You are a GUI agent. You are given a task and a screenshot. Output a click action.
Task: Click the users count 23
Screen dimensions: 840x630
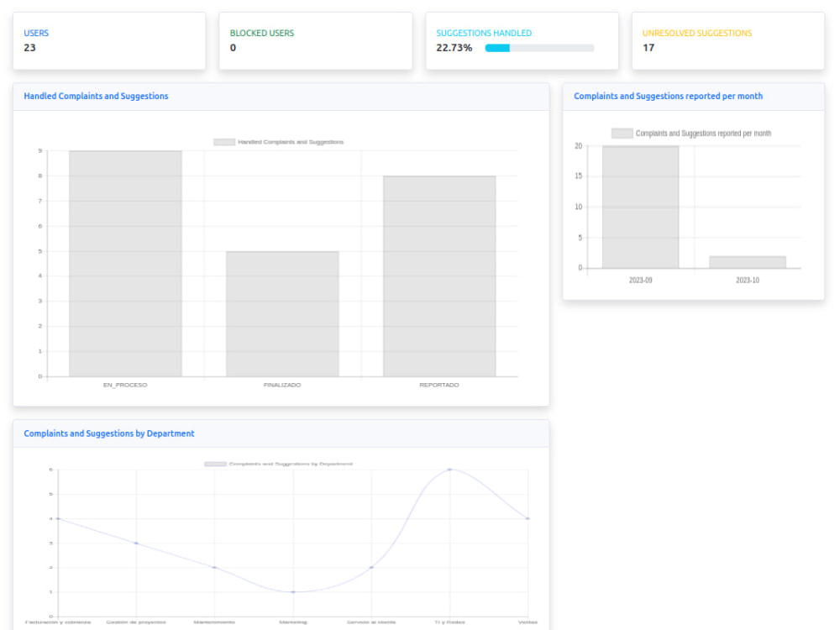[29, 48]
